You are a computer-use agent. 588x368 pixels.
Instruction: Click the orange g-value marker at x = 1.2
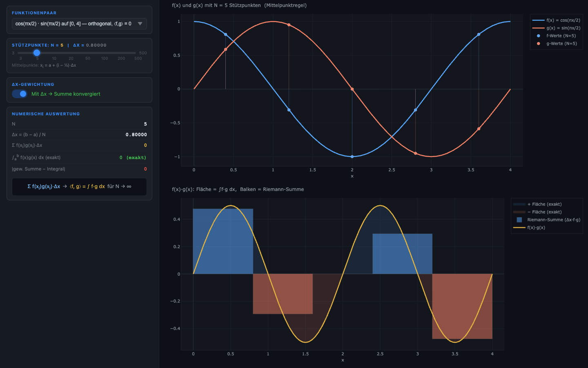[289, 25]
